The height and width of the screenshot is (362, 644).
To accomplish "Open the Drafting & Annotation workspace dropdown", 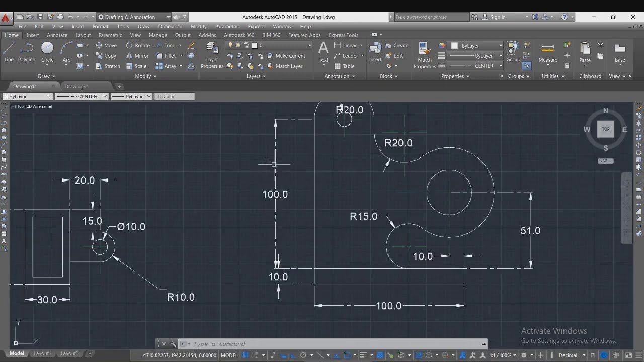I will point(134,17).
